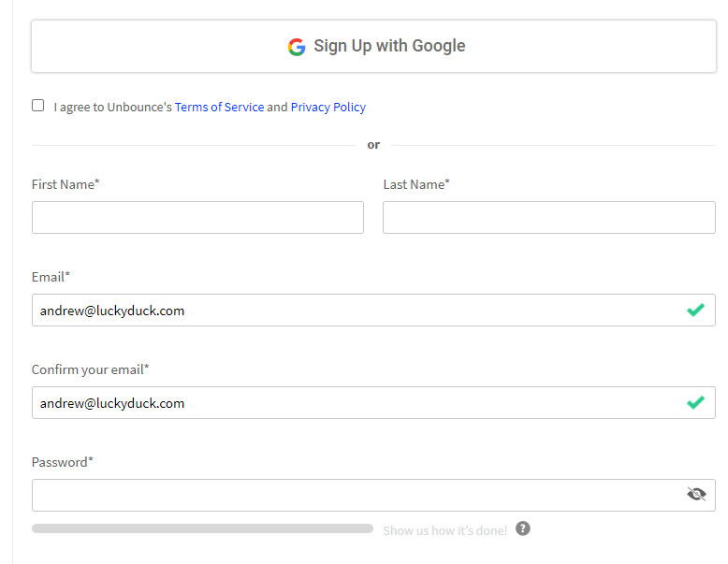
Task: Click the Google G logo icon
Action: click(x=297, y=47)
